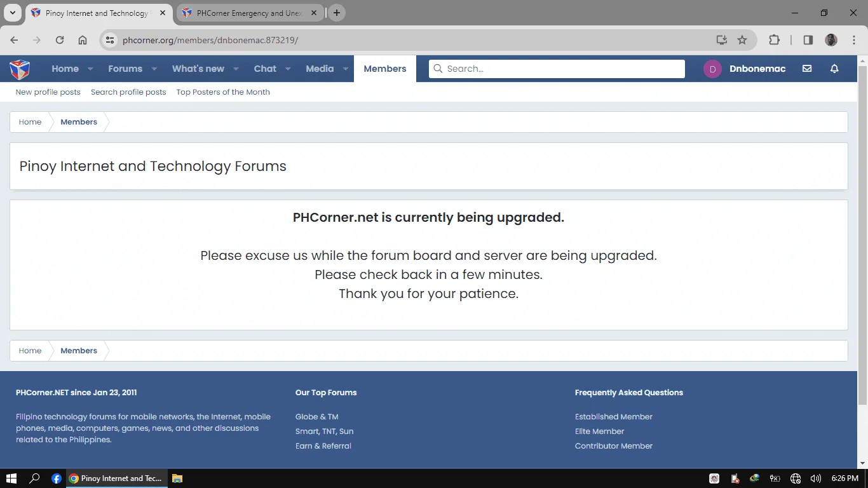868x488 pixels.
Task: Click the Dnbonemac avatar circle
Action: click(712, 69)
